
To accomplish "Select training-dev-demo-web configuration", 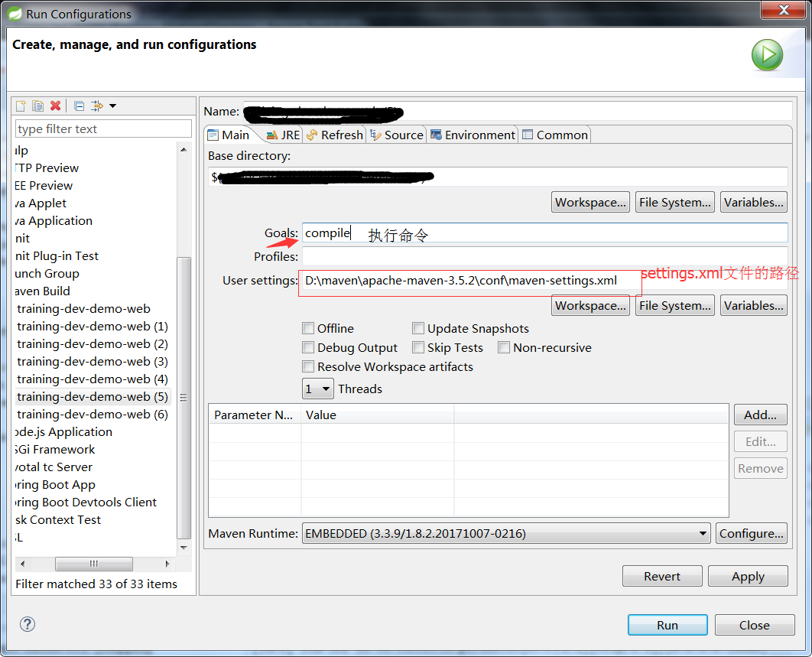I will coord(83,309).
